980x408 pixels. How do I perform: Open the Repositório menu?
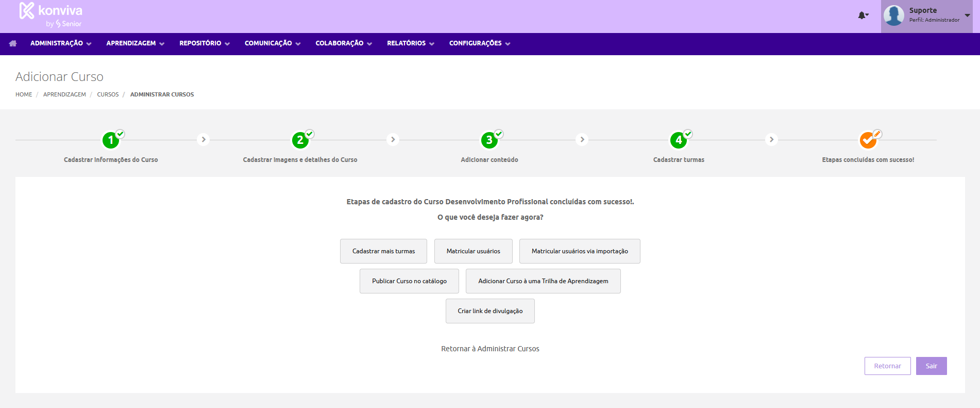click(204, 43)
